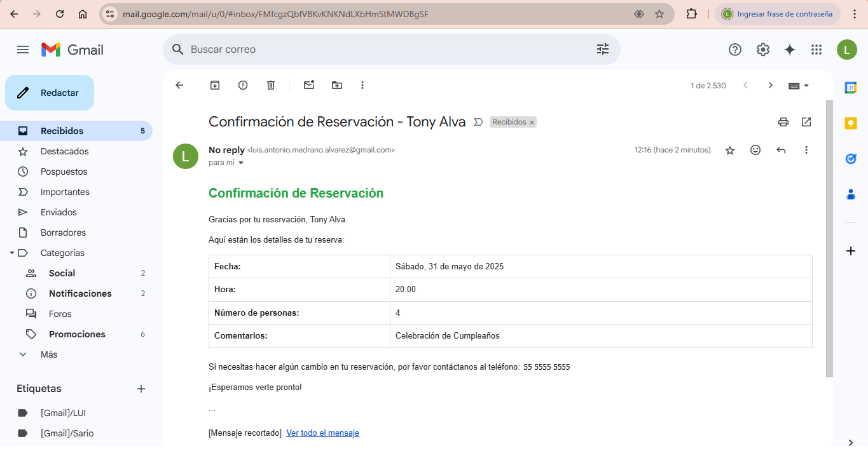Switch to the Promociones category

tap(77, 333)
